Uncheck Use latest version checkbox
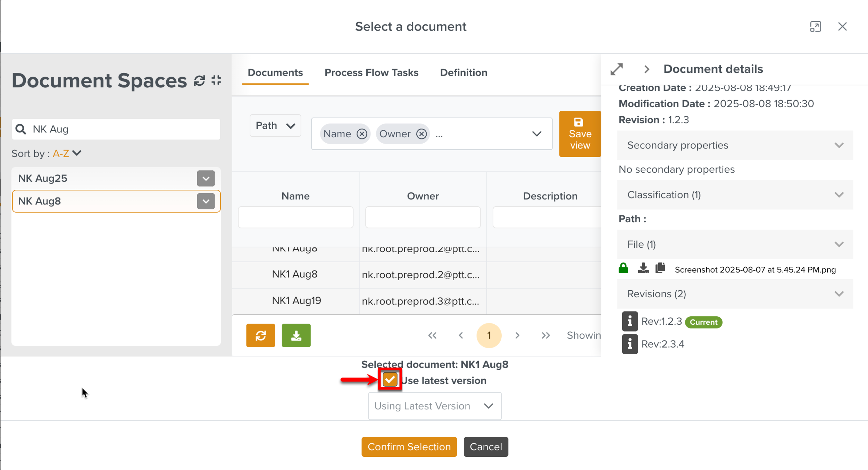Image resolution: width=868 pixels, height=470 pixels. pos(390,380)
